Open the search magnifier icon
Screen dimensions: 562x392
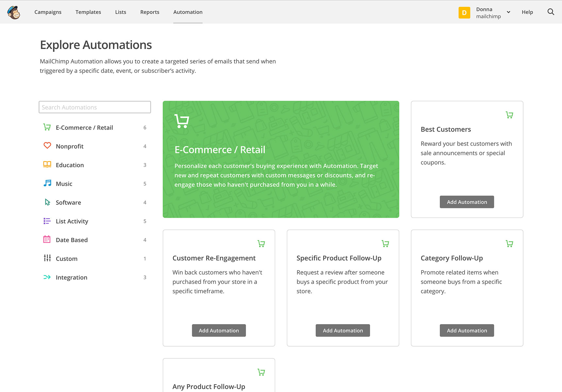[551, 12]
